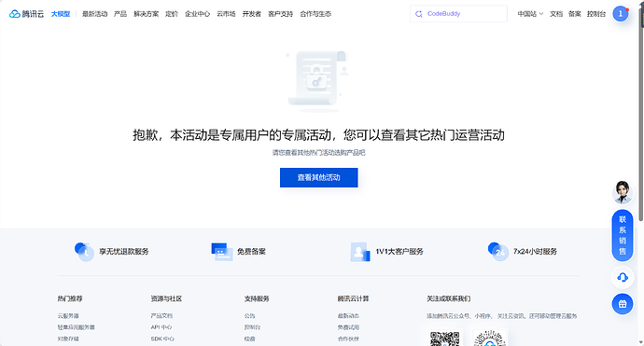Focus the CodeBuddy search field
This screenshot has width=644, height=346.
(458, 14)
